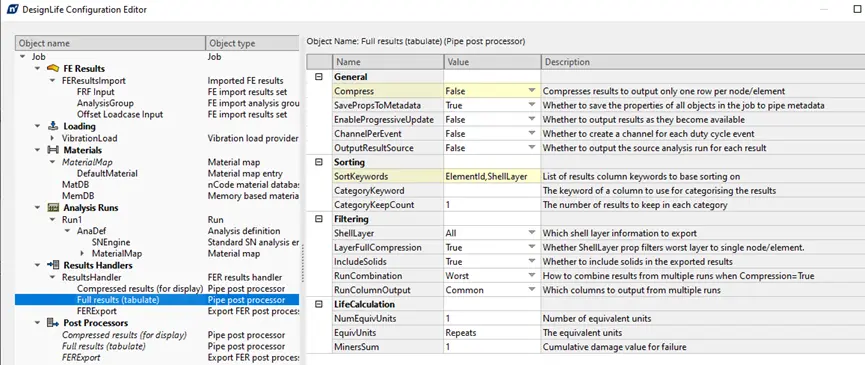
Task: Select FERExport under ResultsHandler
Action: pos(97,311)
